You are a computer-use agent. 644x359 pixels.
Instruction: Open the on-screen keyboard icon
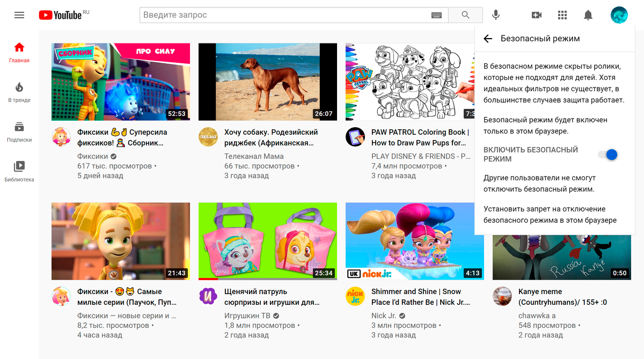[436, 15]
